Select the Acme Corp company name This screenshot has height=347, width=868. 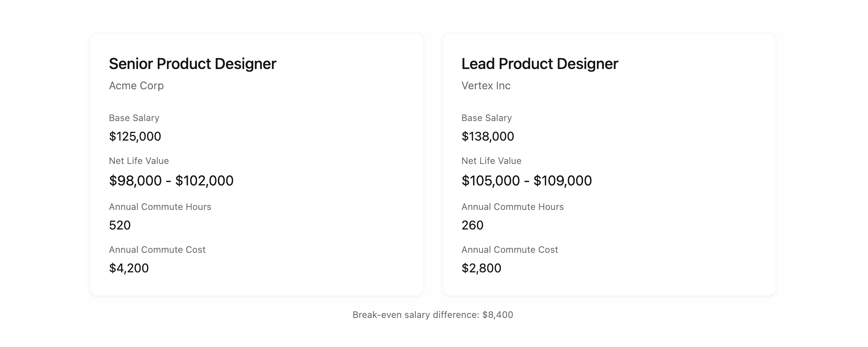[136, 86]
